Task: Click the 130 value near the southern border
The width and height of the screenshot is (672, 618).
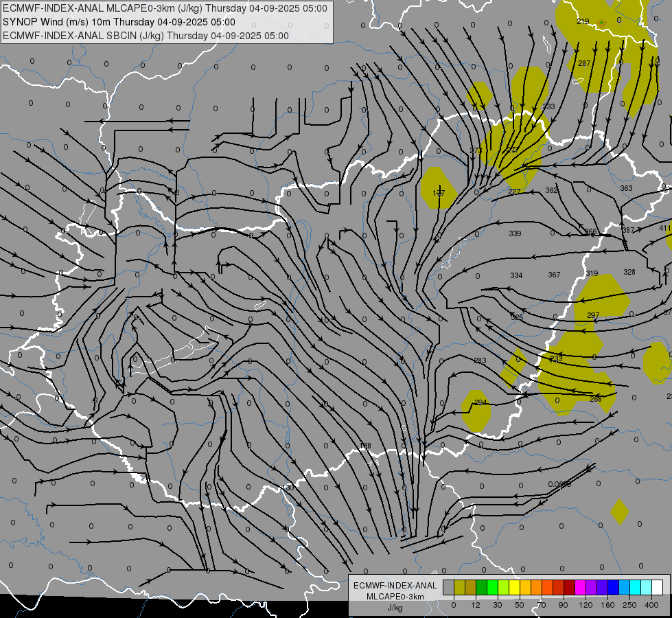Action: [x=288, y=488]
